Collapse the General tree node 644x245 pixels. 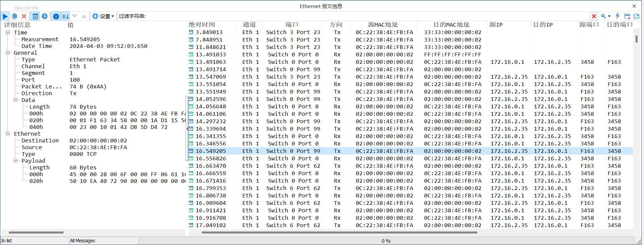coord(8,53)
